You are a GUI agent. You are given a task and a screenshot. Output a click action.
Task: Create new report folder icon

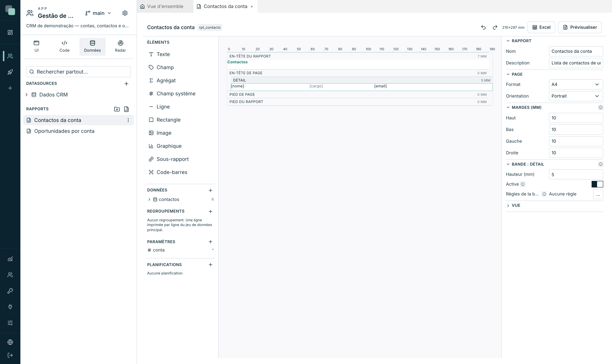tap(117, 109)
